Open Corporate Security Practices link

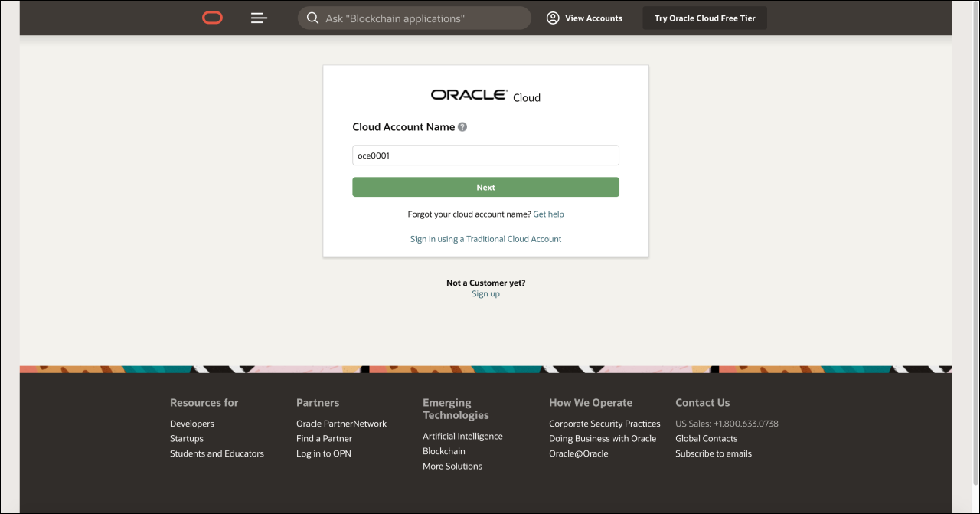(x=605, y=424)
